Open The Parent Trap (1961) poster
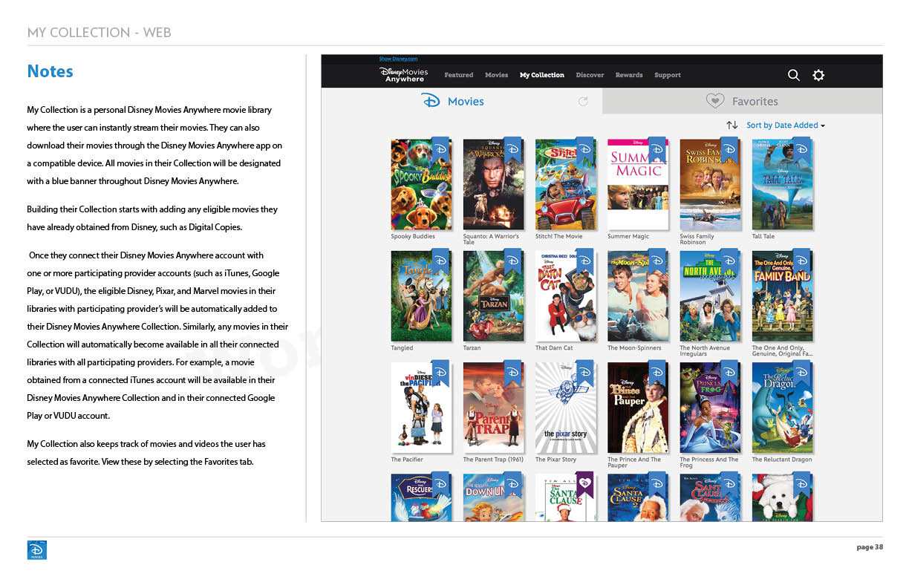This screenshot has width=909, height=588. click(493, 408)
